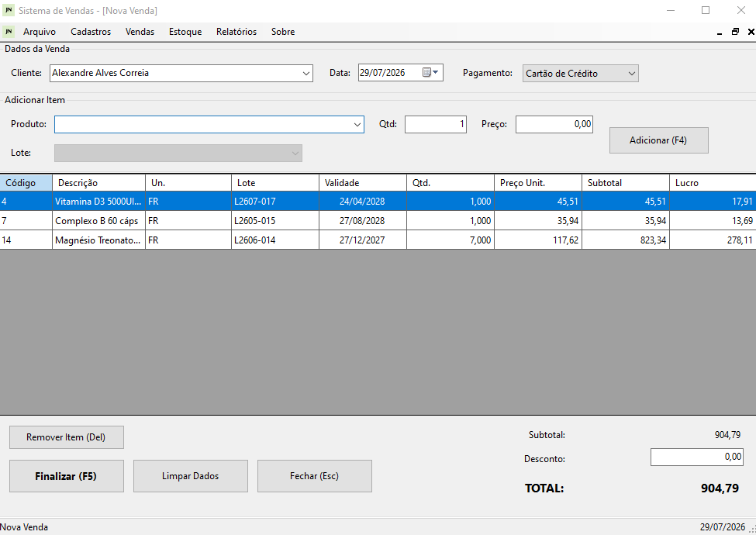Click the Limpar Dados button
Image resolution: width=756 pixels, height=535 pixels.
point(191,476)
